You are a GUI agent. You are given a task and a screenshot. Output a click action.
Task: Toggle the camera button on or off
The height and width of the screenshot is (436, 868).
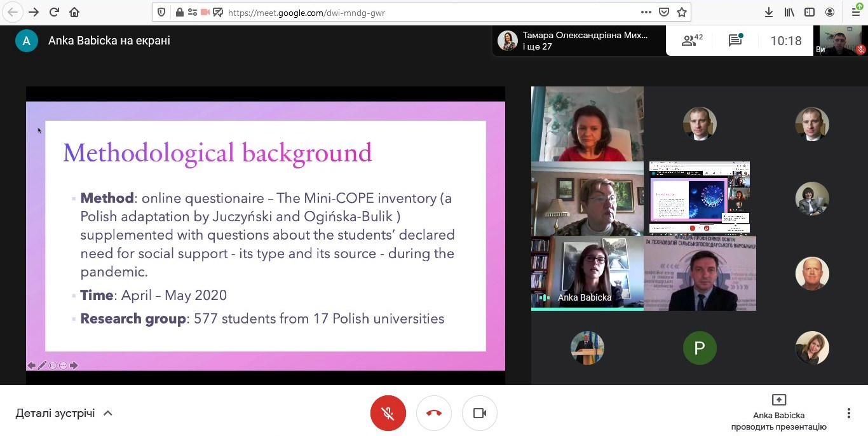(x=480, y=413)
